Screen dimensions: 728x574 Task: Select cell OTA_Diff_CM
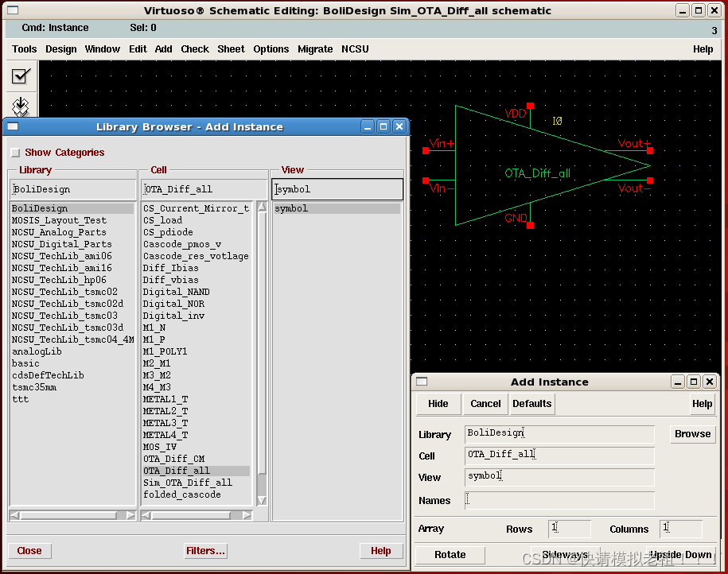click(173, 459)
